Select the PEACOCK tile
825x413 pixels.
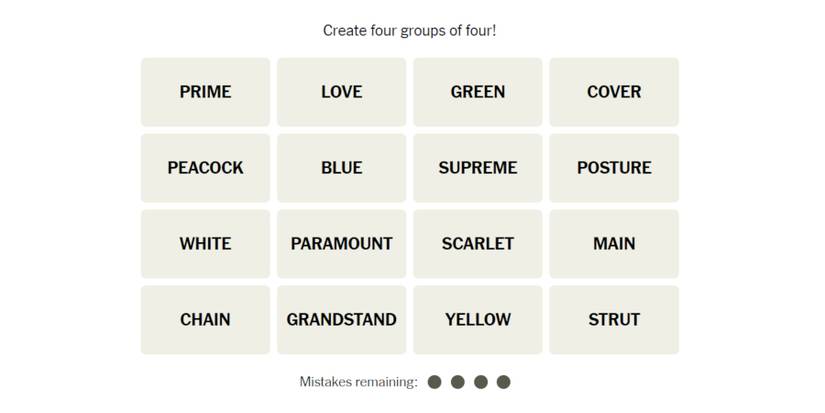pyautogui.click(x=205, y=168)
